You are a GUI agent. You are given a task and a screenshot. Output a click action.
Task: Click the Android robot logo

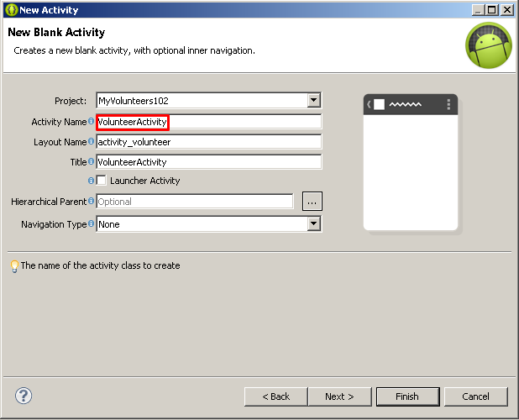tap(489, 45)
